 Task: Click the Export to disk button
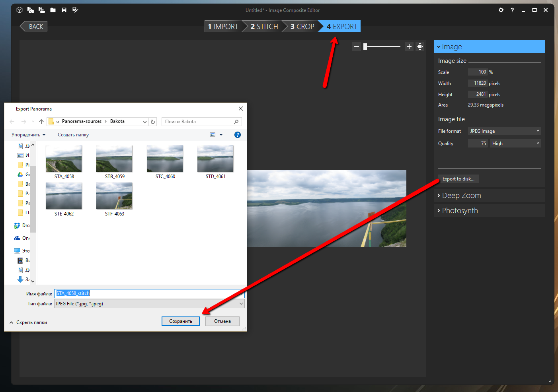click(x=458, y=179)
